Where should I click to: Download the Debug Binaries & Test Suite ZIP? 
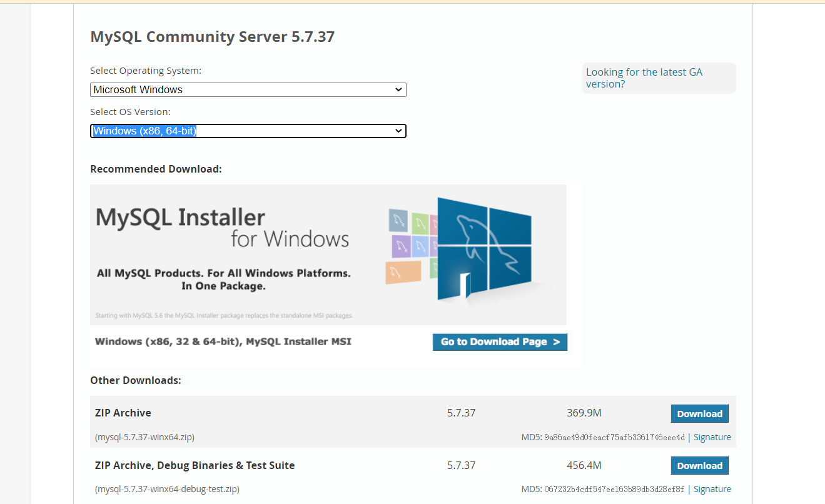point(699,466)
